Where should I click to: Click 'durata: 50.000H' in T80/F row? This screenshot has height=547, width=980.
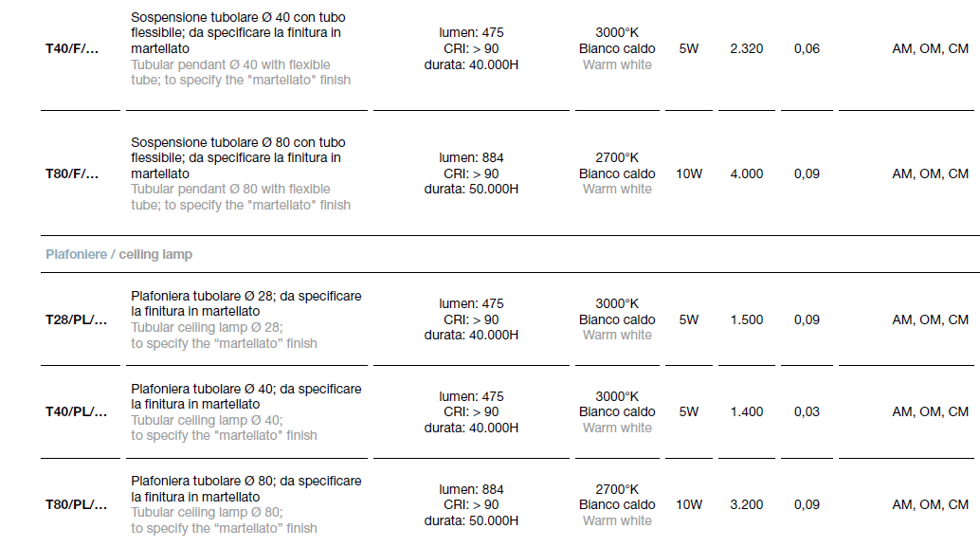click(x=471, y=190)
